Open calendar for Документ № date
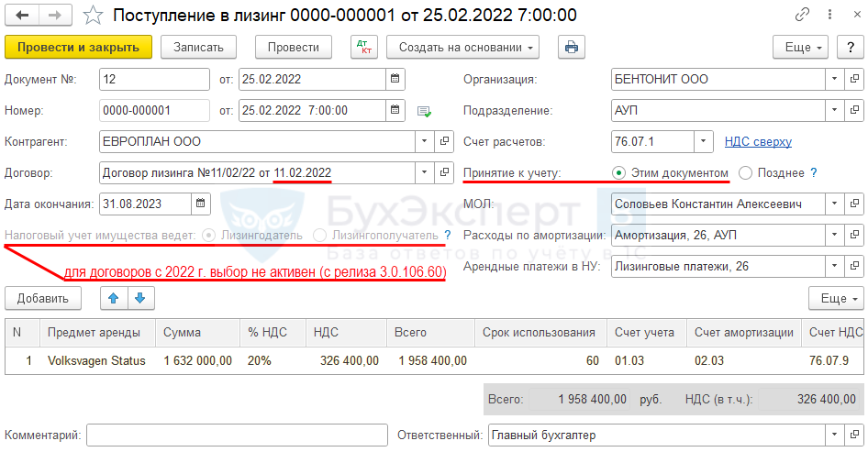Image resolution: width=868 pixels, height=452 pixels. pos(395,79)
